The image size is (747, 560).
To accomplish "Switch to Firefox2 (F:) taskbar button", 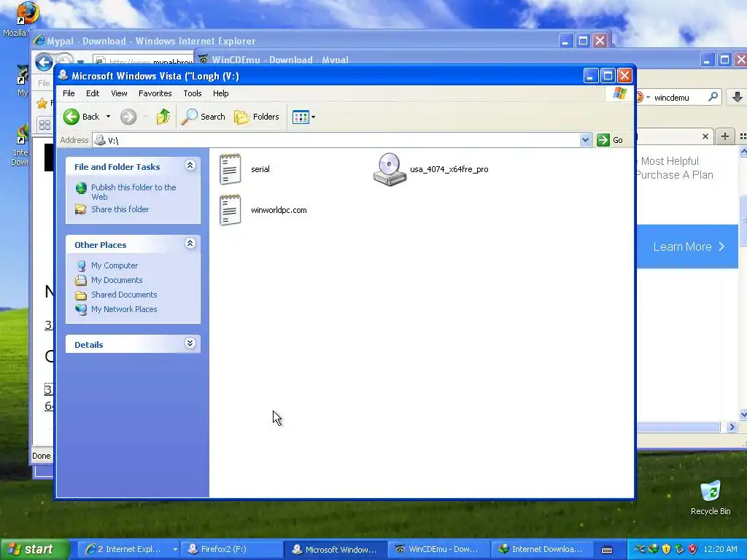I will 231,549.
